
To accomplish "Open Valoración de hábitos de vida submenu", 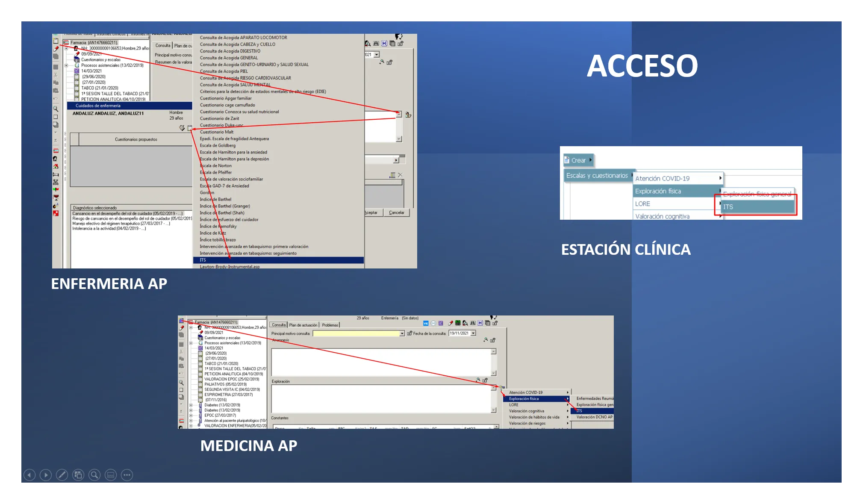I will (537, 417).
